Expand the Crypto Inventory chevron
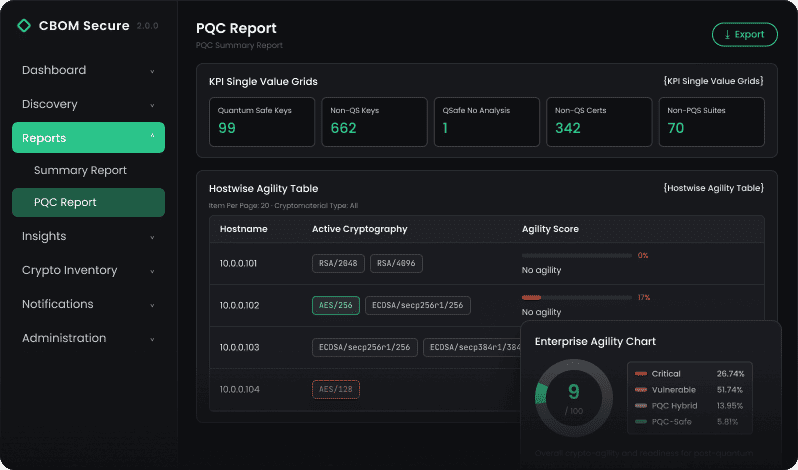Image resolution: width=798 pixels, height=470 pixels. [x=152, y=272]
